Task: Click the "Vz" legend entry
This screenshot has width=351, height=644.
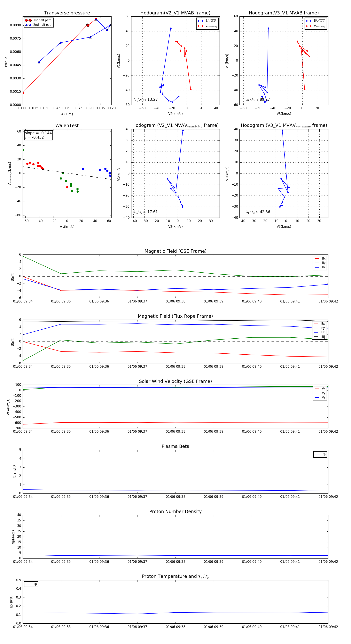Action: (320, 398)
